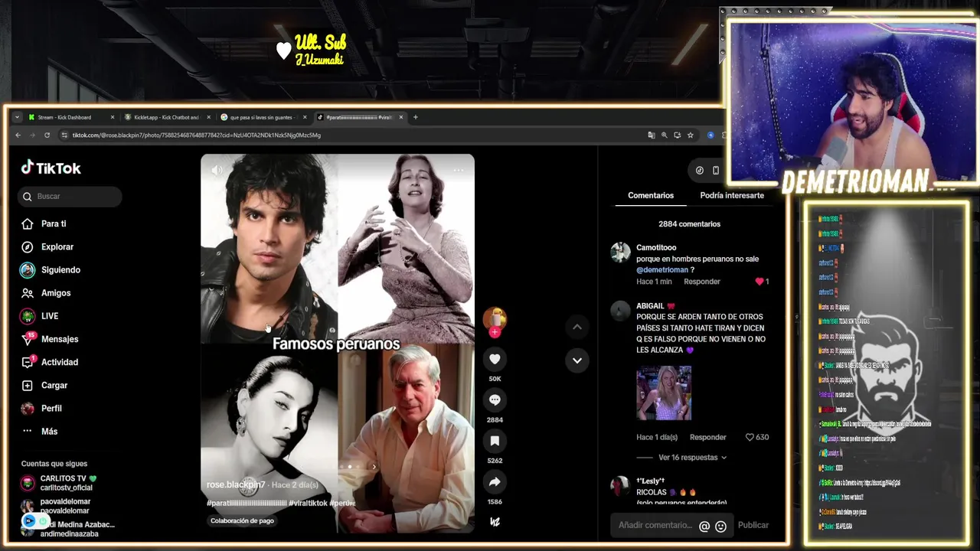Screen dimensions: 980x551
Task: Switch to the Comentarios tab
Action: 651,195
